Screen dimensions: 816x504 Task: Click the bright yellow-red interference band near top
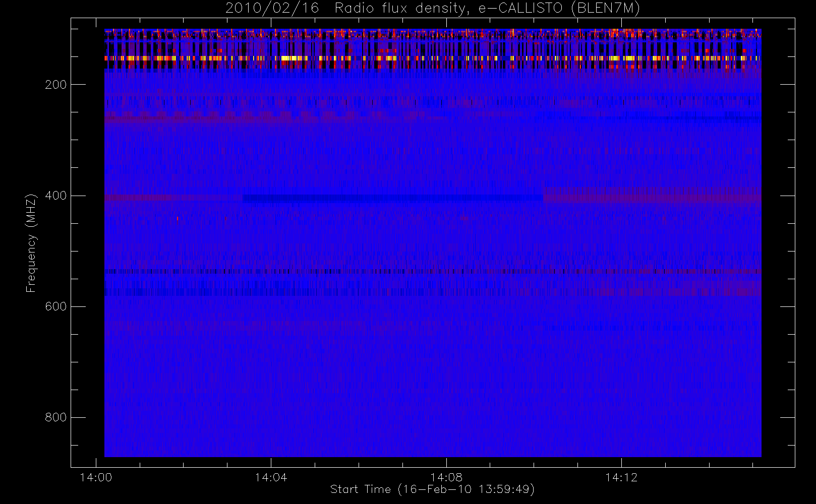433,58
